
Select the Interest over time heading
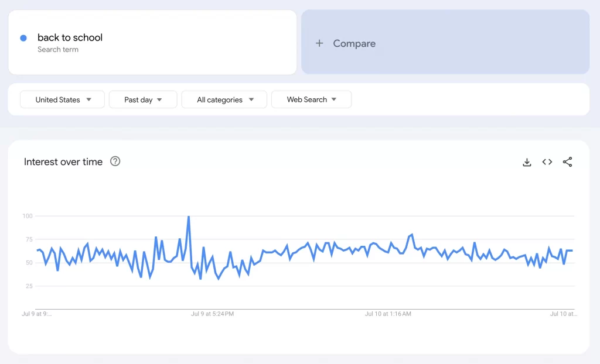tap(63, 162)
